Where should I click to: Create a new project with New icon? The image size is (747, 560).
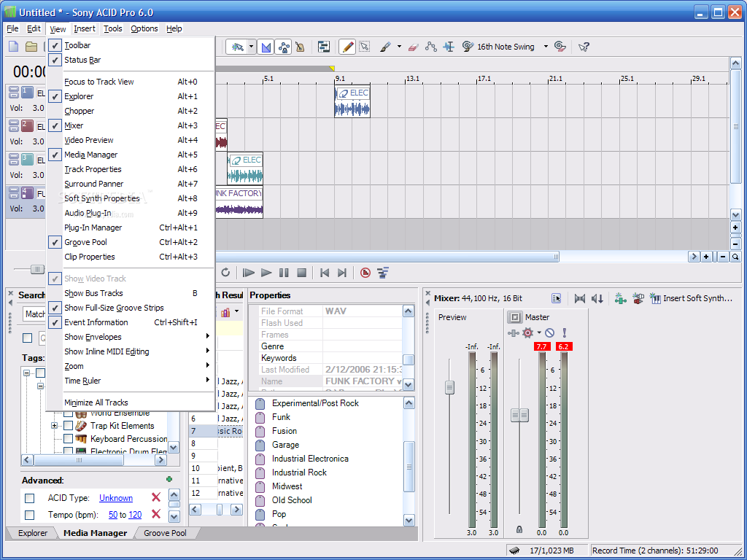click(x=14, y=47)
